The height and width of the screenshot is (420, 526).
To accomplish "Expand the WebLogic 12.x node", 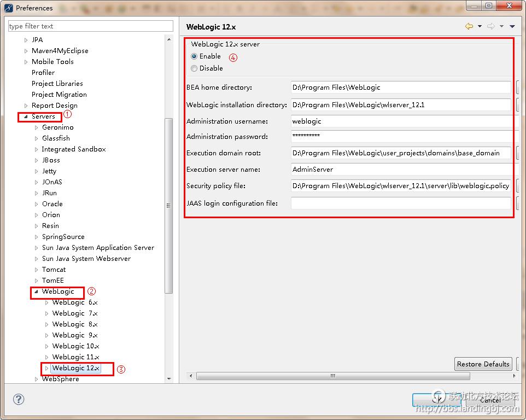I will 46,368.
